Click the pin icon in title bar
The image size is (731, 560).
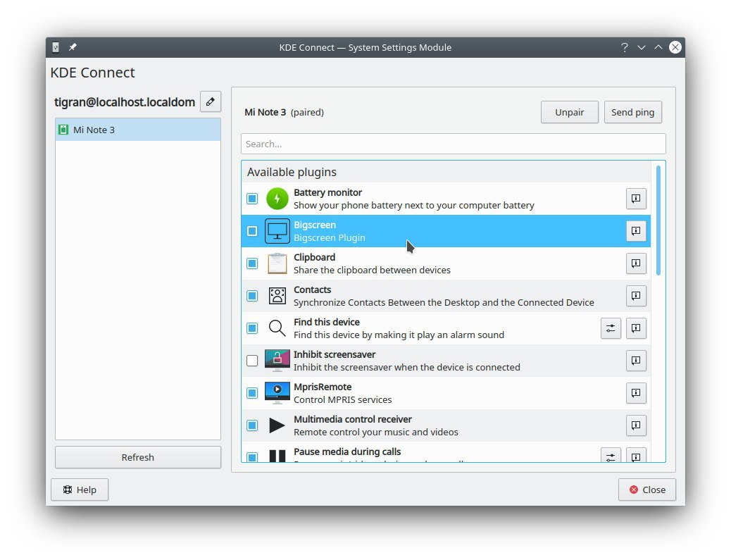(x=73, y=47)
